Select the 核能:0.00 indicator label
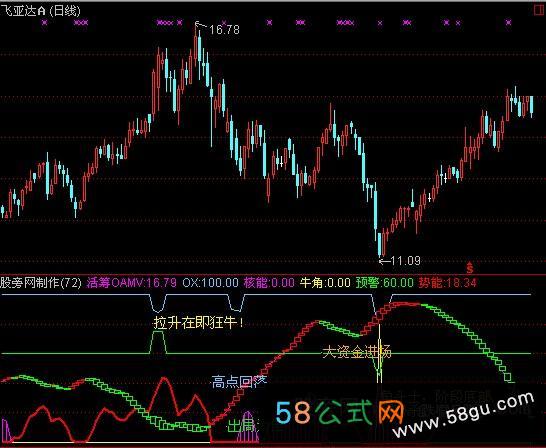The image size is (546, 448). tap(269, 282)
